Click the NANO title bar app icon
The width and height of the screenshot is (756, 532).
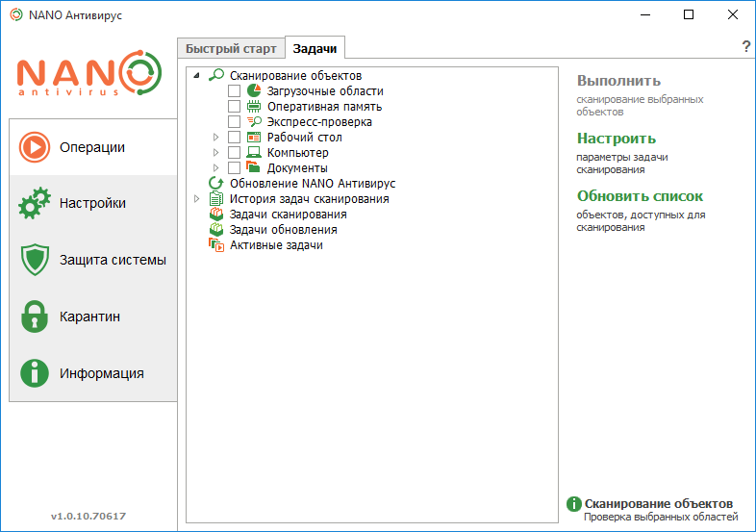click(16, 15)
